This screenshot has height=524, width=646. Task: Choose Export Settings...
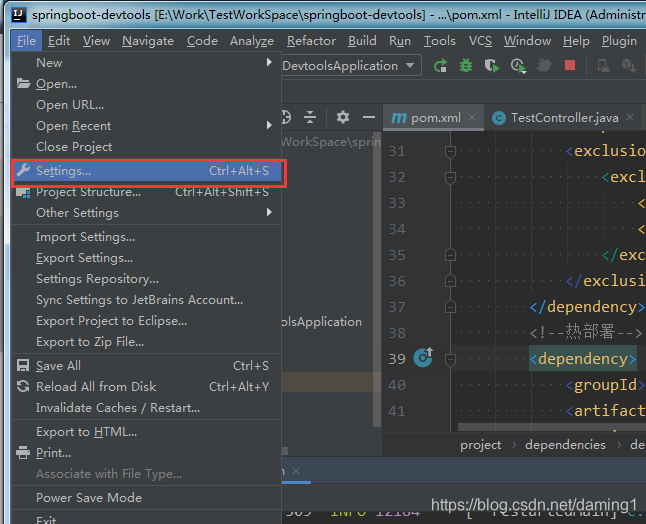pyautogui.click(x=146, y=258)
